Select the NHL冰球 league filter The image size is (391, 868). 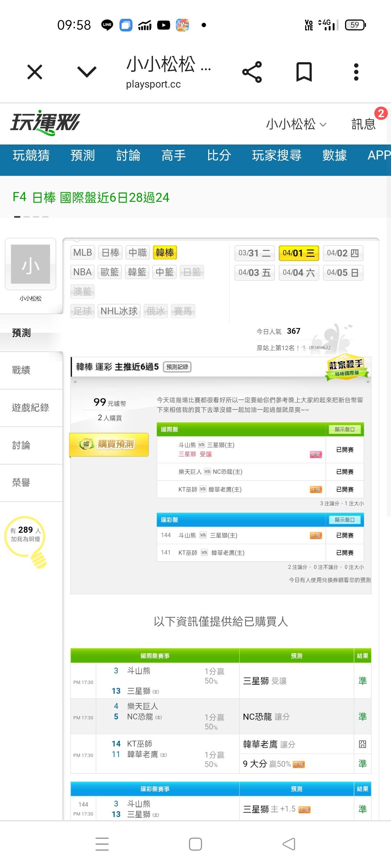click(119, 311)
